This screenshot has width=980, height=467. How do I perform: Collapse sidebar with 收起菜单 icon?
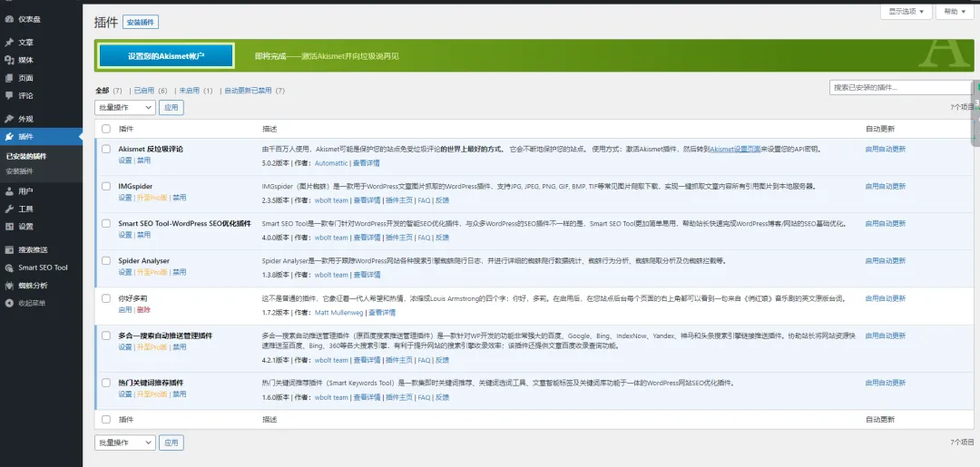9,303
